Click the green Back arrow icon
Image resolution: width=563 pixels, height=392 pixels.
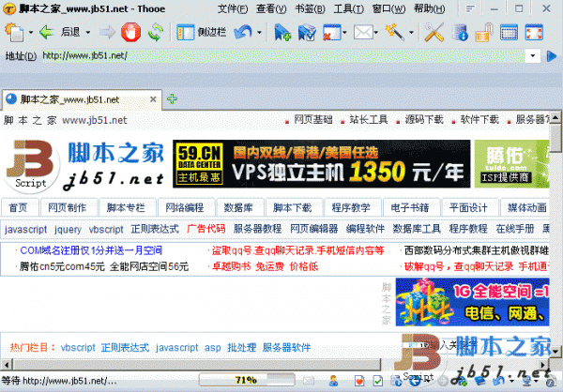pos(47,32)
